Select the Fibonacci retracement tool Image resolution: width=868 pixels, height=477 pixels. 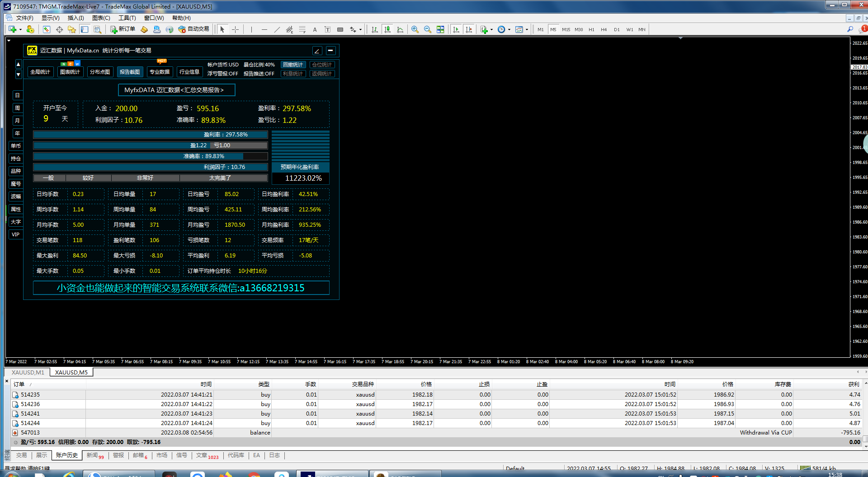(x=302, y=29)
